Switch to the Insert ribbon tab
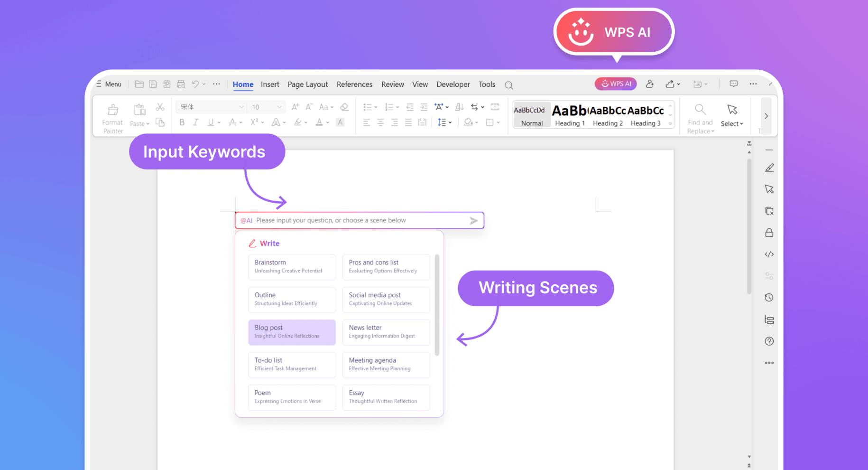The width and height of the screenshot is (868, 470). pyautogui.click(x=270, y=84)
